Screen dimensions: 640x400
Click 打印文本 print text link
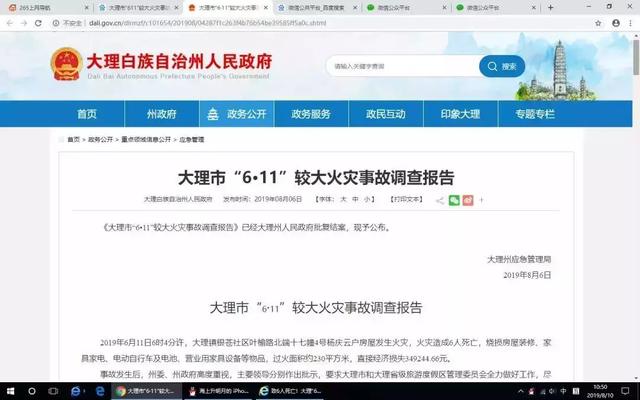[x=406, y=200]
